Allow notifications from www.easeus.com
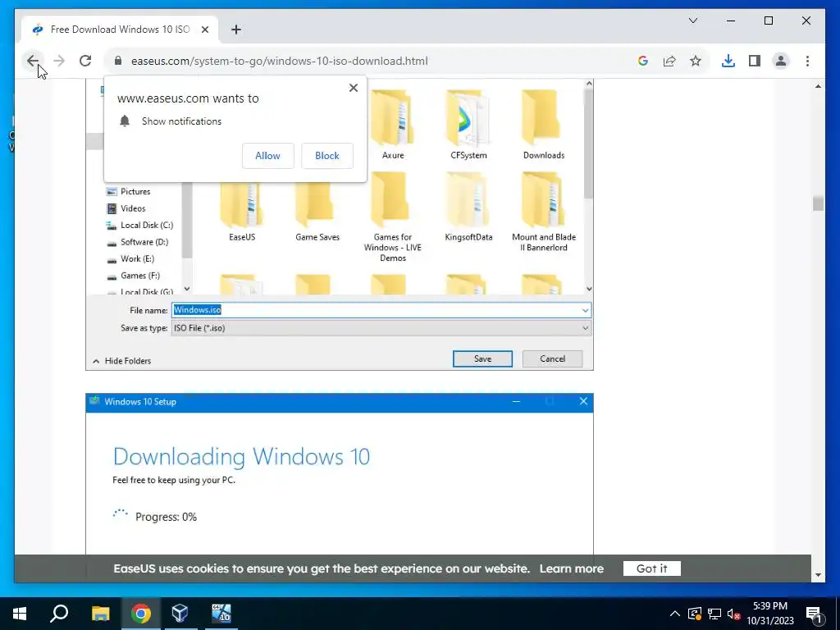The height and width of the screenshot is (630, 840). [268, 156]
